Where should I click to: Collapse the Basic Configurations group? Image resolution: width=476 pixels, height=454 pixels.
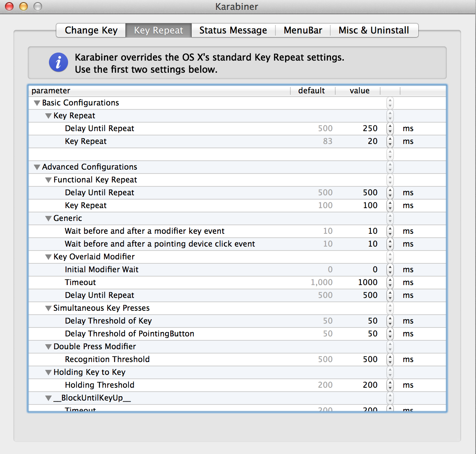(37, 103)
